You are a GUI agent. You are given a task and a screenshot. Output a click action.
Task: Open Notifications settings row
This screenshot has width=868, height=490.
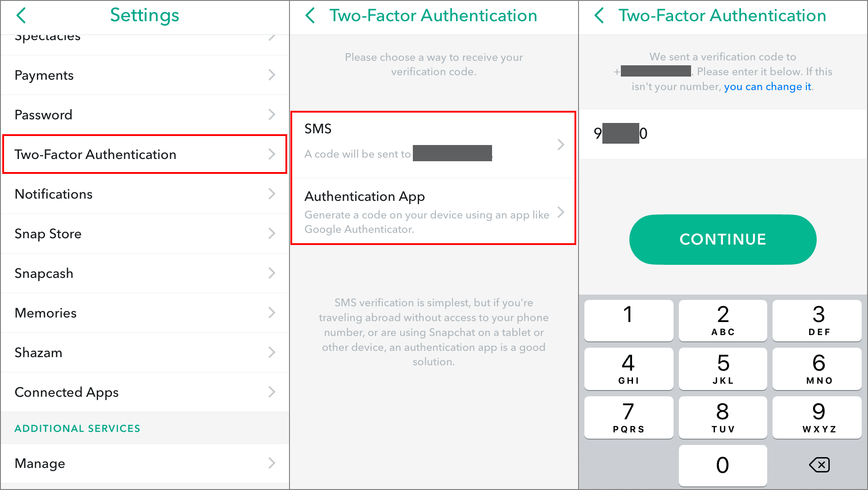[x=145, y=194]
